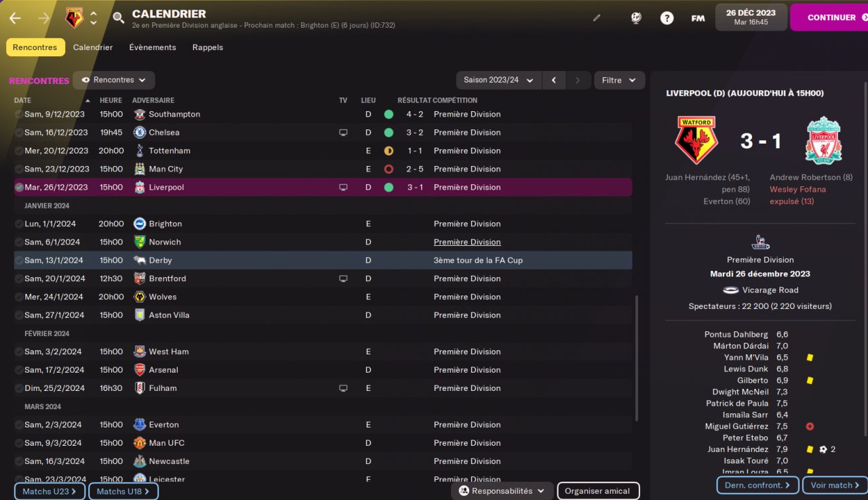Open the Responsabilités dropdown
Screen dimensions: 868x500
click(x=502, y=491)
